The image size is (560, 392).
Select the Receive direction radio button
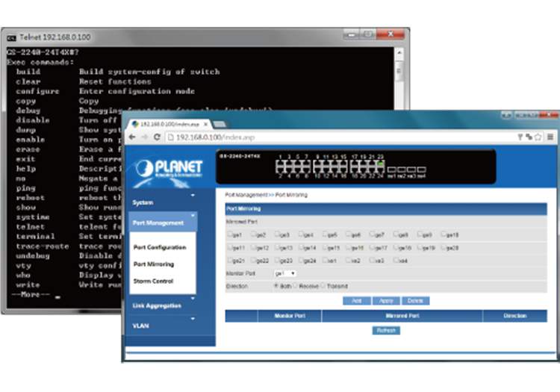pos(296,286)
